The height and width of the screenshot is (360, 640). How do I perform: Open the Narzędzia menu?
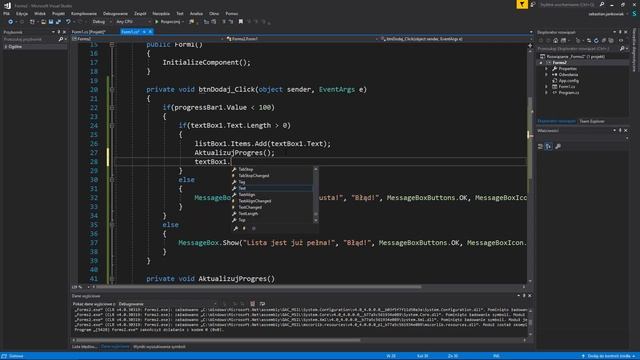click(x=161, y=13)
